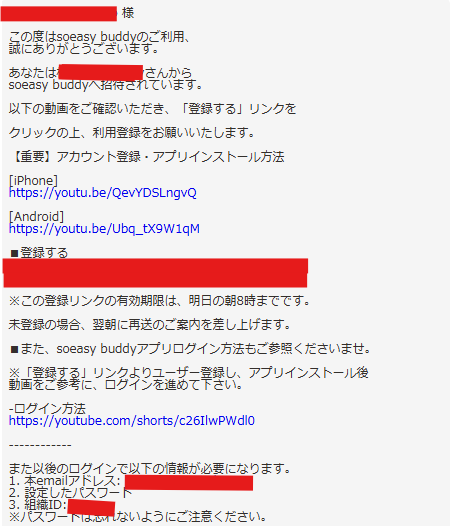Click the -ログイン方法 label
The image size is (450, 526).
(47, 408)
